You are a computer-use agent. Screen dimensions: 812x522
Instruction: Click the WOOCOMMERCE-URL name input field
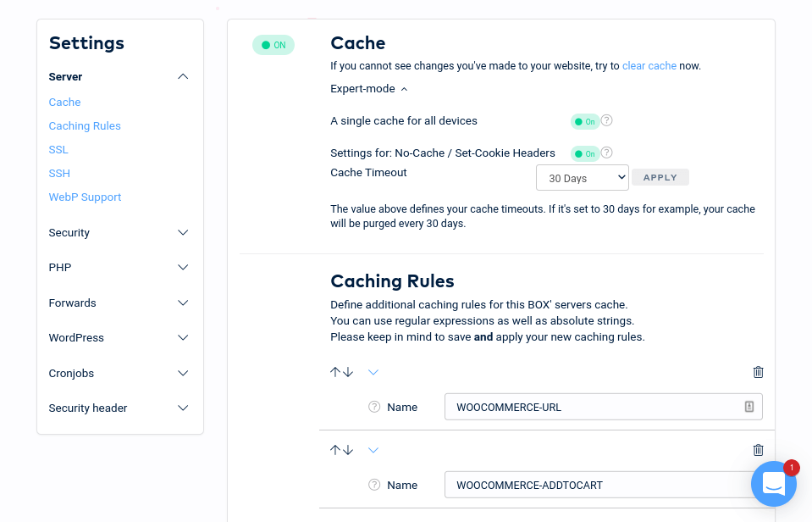click(604, 407)
